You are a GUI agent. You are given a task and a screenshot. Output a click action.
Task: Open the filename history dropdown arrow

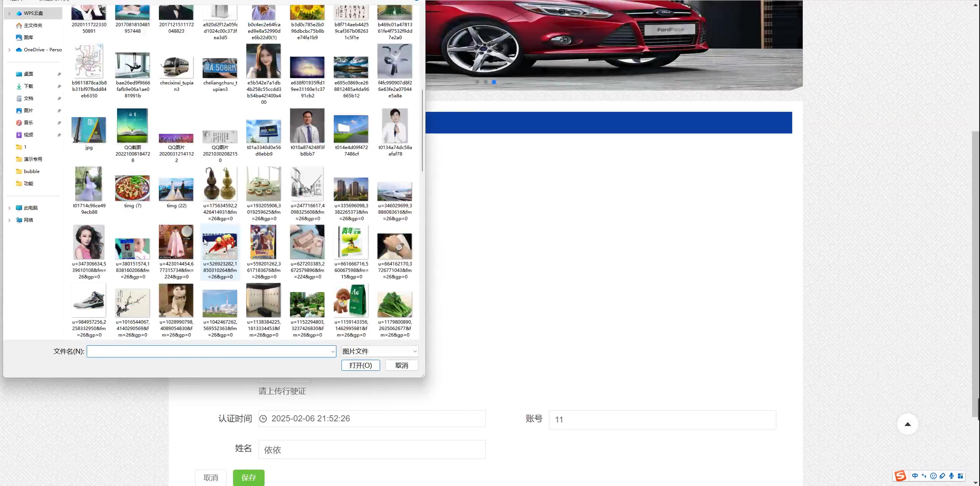pyautogui.click(x=333, y=352)
